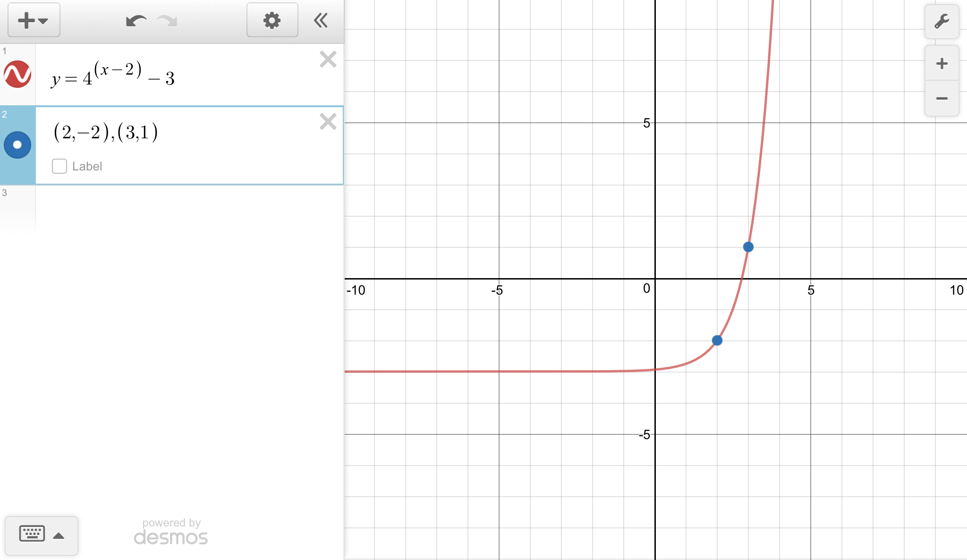967x560 pixels.
Task: Open graph settings gear menu
Action: point(272,20)
